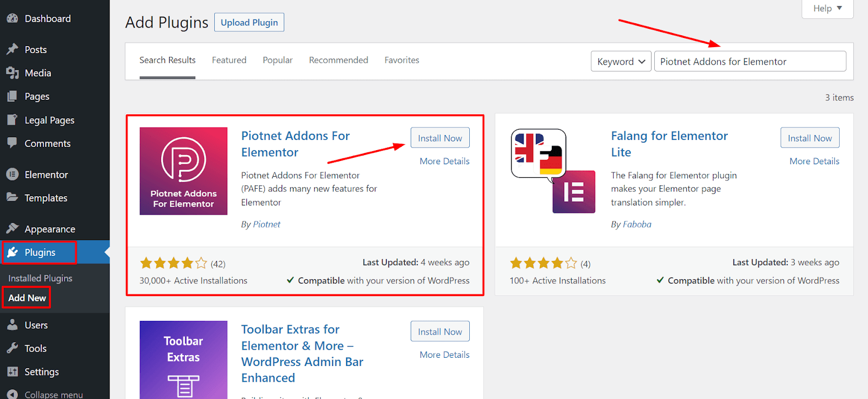Expand the Help panel dropdown

pos(827,9)
